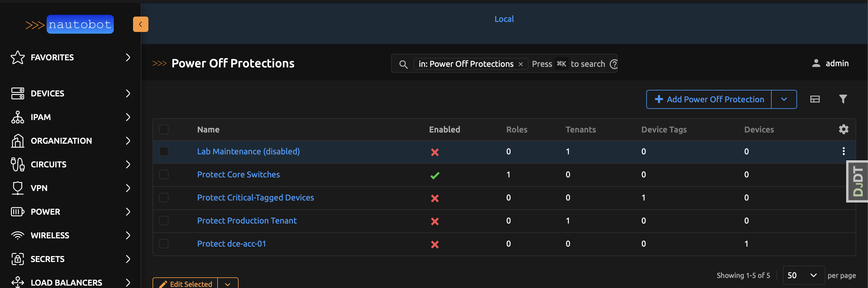Open the Protect dce-acc-01 link
Viewport: 868px width, 288px height.
tap(231, 244)
